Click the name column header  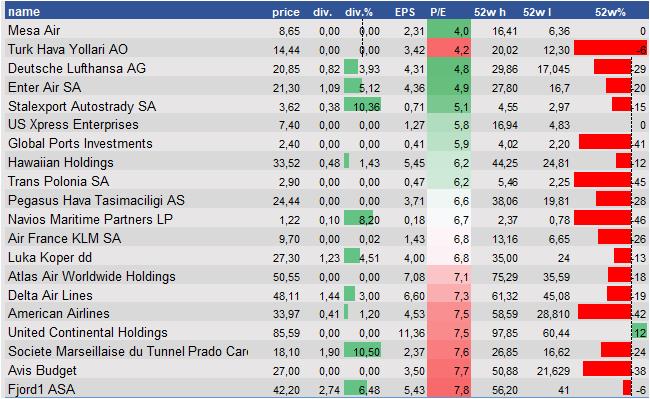pos(24,12)
